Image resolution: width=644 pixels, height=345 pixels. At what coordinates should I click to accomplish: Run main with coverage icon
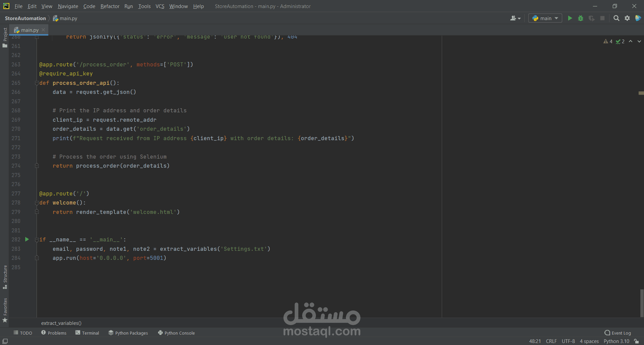click(x=591, y=18)
